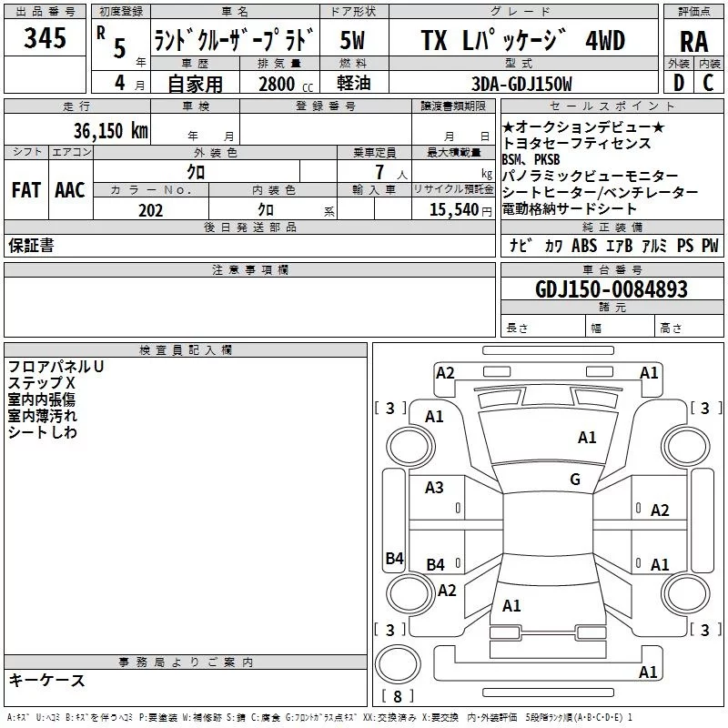This screenshot has width=728, height=728.
Task: Click the shift type FAT
Action: point(26,190)
